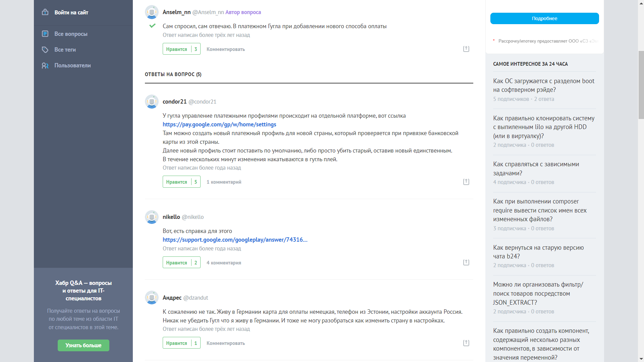644x362 pixels.
Task: Open question about composer require file list
Action: click(x=540, y=210)
